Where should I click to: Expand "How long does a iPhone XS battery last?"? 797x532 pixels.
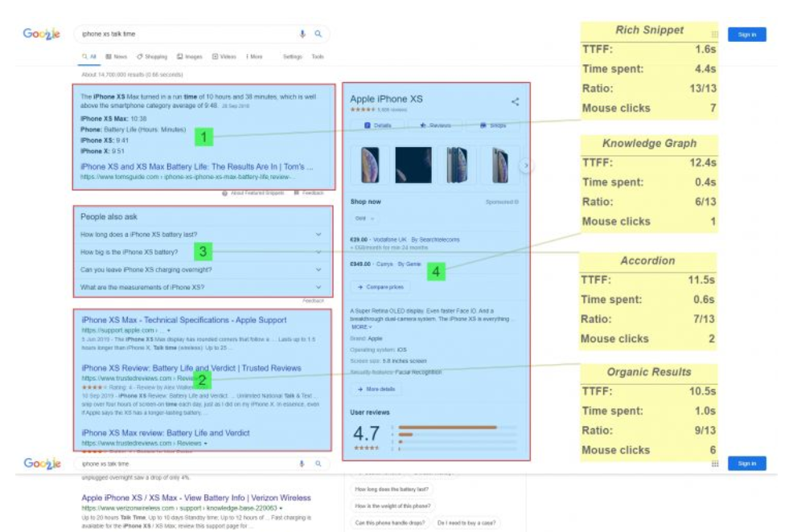201,235
